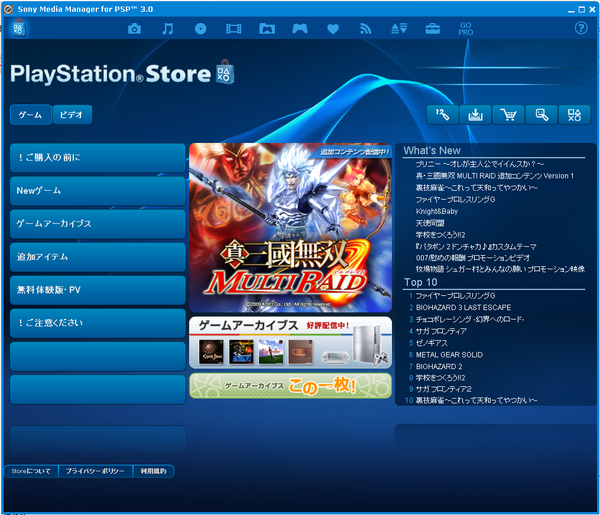Open the game folder icon in top toolbar
Screen dimensions: 600x515
(x=267, y=29)
